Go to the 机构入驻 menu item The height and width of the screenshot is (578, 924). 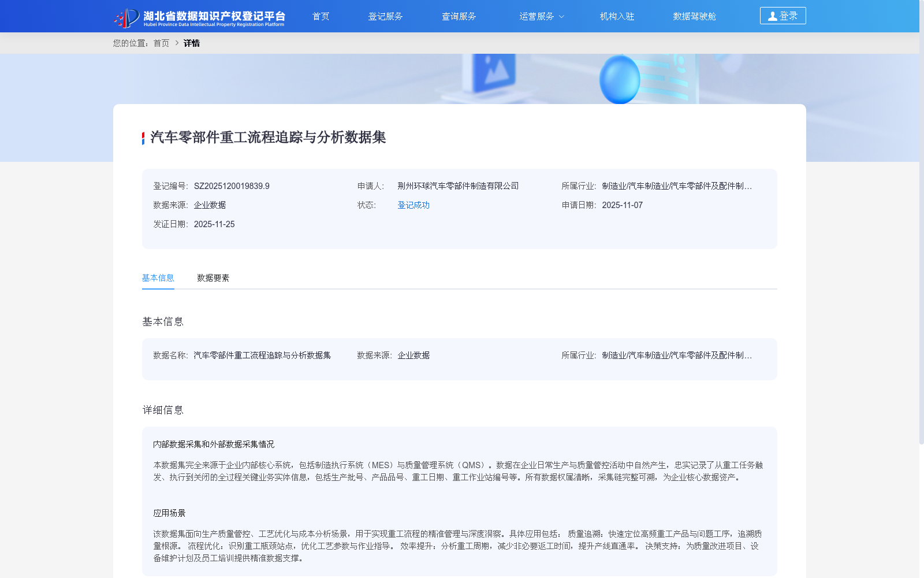point(617,16)
